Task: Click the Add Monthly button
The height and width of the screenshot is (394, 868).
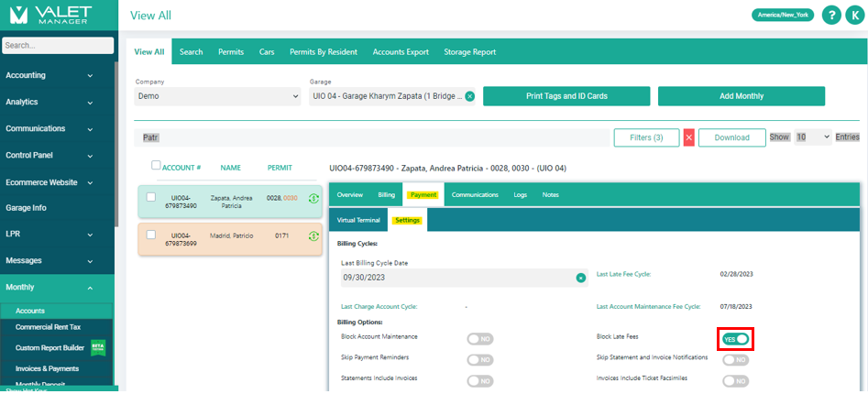Action: 741,96
